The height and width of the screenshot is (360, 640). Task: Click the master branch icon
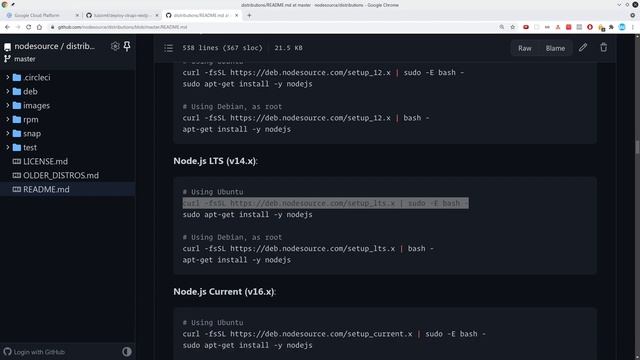pos(7,59)
